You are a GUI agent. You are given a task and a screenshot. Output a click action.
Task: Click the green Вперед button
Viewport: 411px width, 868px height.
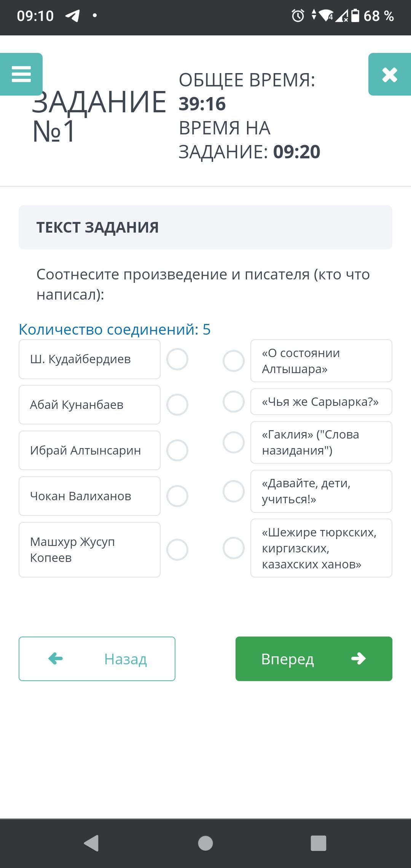(314, 659)
